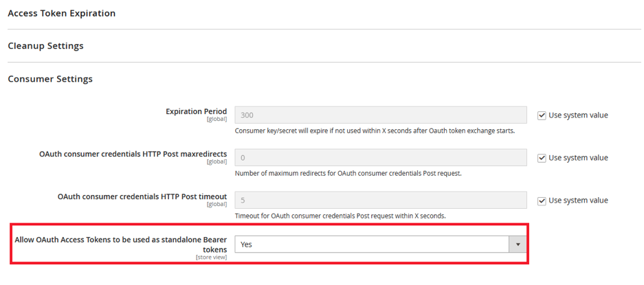Screen dimensions: 644x285
Task: Click the [store view] scope label
Action: (x=212, y=258)
